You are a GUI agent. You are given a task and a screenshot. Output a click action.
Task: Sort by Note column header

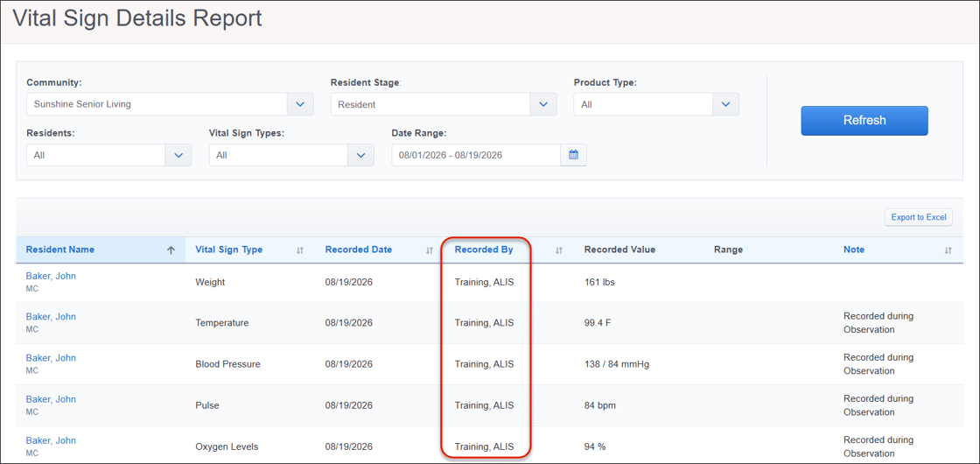(x=854, y=250)
